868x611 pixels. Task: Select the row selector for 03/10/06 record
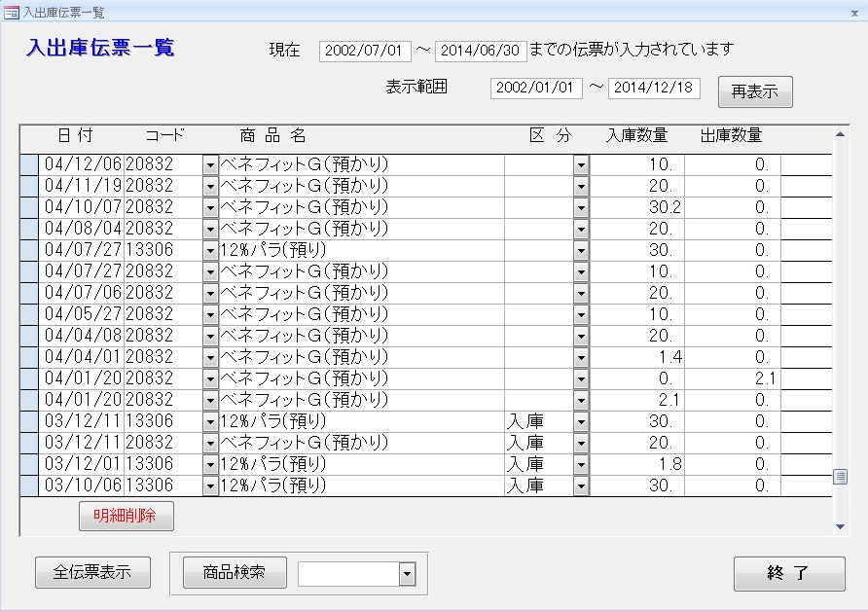click(29, 485)
